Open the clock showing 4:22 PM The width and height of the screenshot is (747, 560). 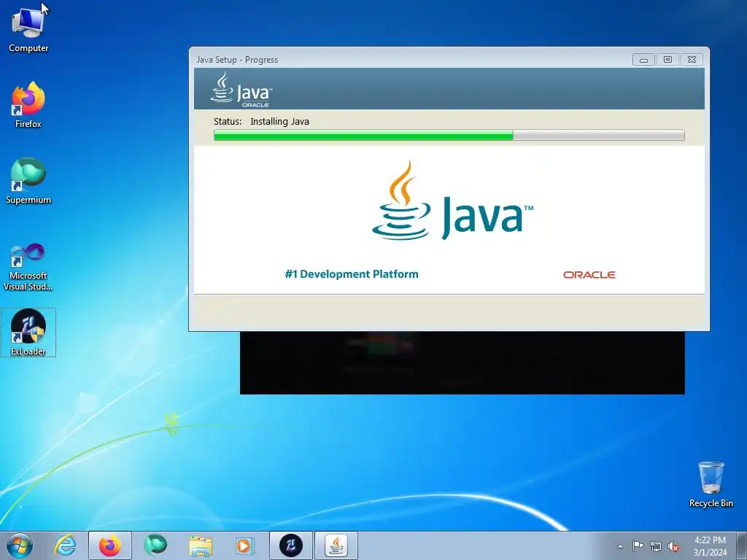click(x=710, y=546)
